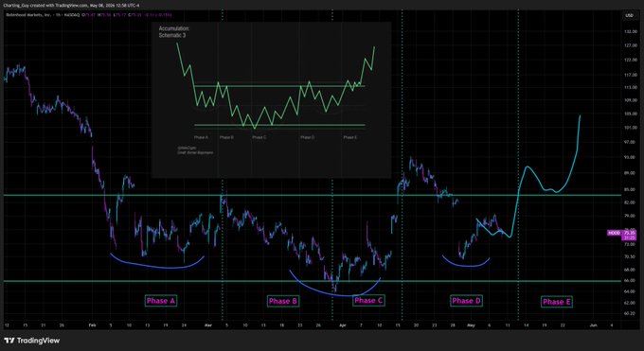
Task: Click the 70.50 price axis label
Action: coord(631,256)
